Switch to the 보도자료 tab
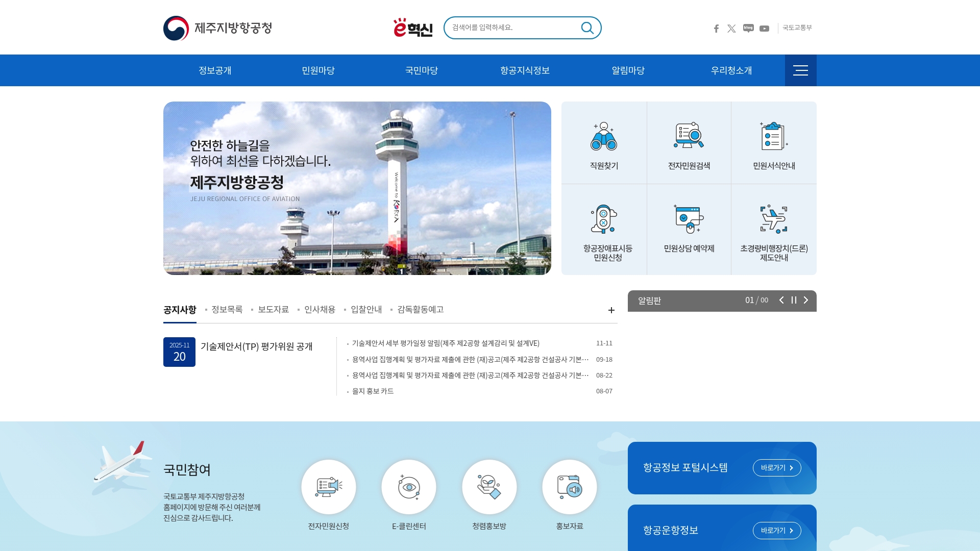This screenshot has height=551, width=980. (x=274, y=310)
